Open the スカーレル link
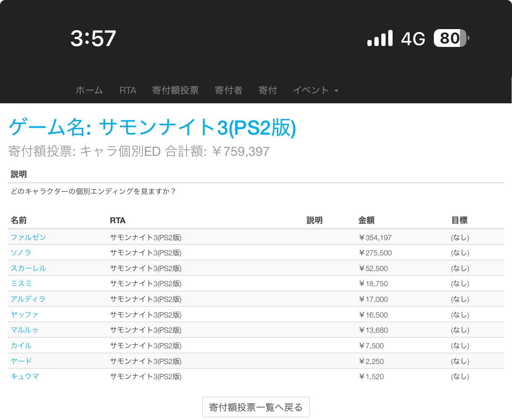This screenshot has width=512, height=420. pos(28,268)
